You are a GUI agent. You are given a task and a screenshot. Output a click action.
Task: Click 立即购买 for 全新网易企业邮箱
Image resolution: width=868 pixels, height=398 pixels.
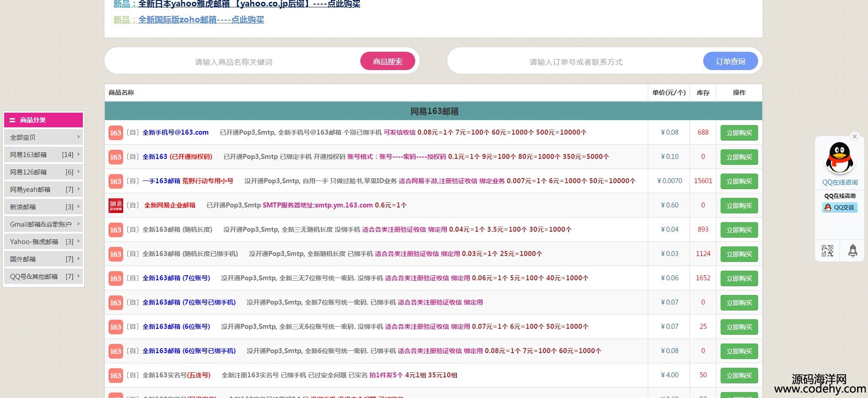pos(739,206)
